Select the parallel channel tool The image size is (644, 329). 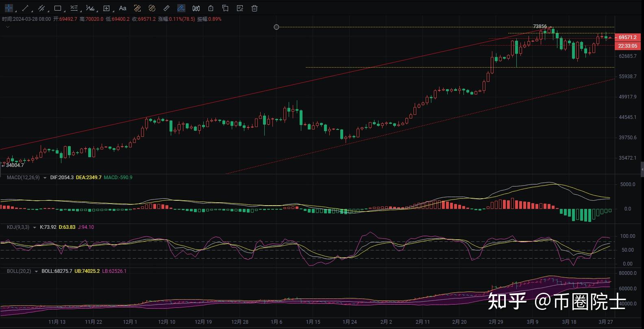click(x=41, y=8)
